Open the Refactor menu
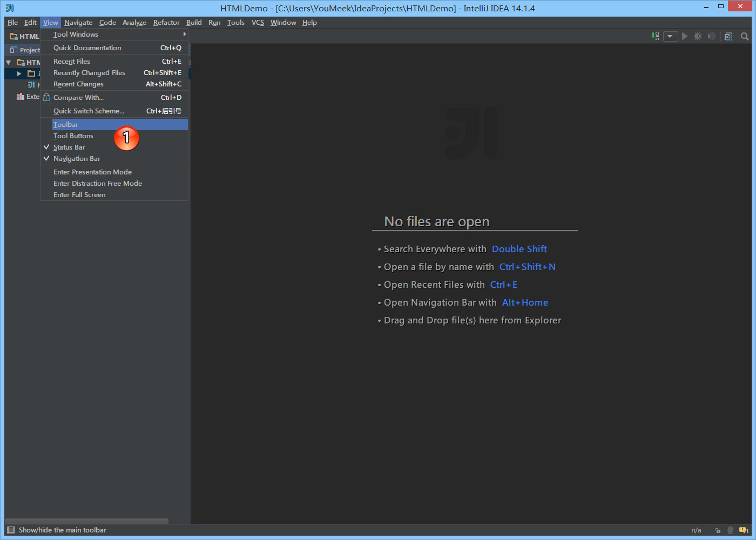Screen dimensions: 756x540 click(166, 23)
